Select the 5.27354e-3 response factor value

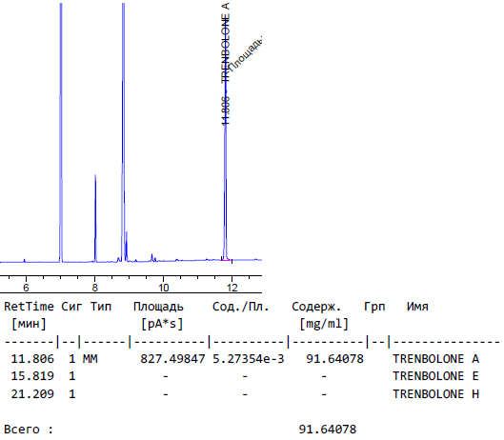coord(249,359)
